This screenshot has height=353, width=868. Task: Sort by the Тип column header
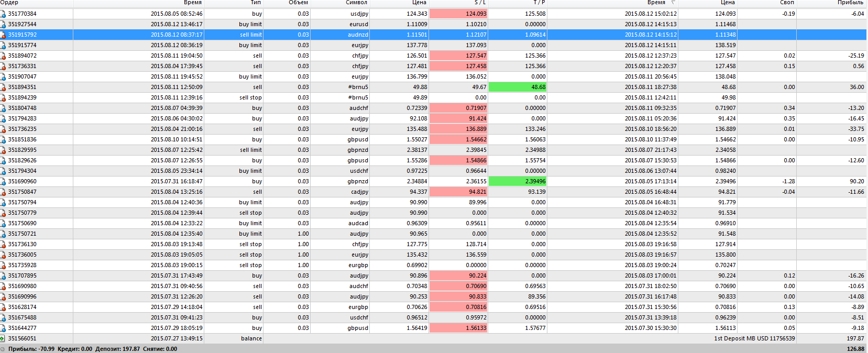point(256,3)
